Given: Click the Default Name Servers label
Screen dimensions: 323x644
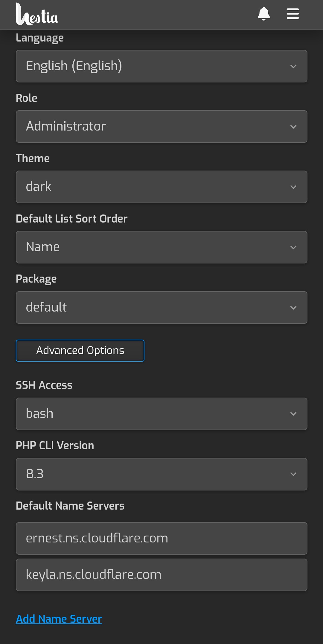Looking at the screenshot, I should 70,506.
